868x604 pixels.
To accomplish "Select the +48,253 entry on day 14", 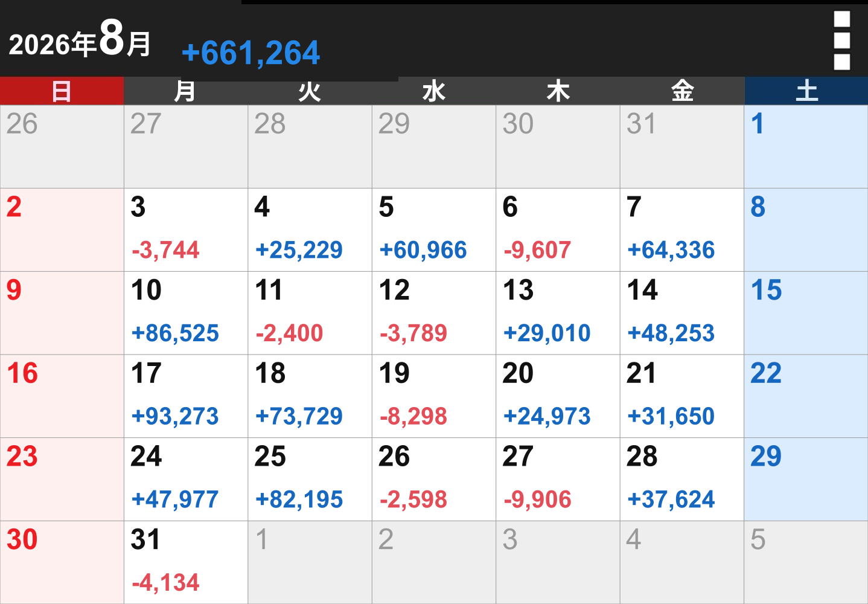I will coord(671,333).
